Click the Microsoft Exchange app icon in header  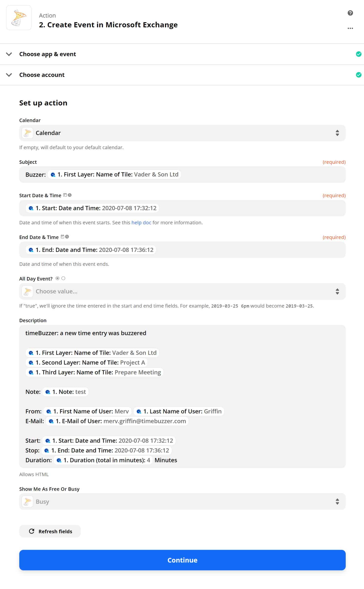19,18
